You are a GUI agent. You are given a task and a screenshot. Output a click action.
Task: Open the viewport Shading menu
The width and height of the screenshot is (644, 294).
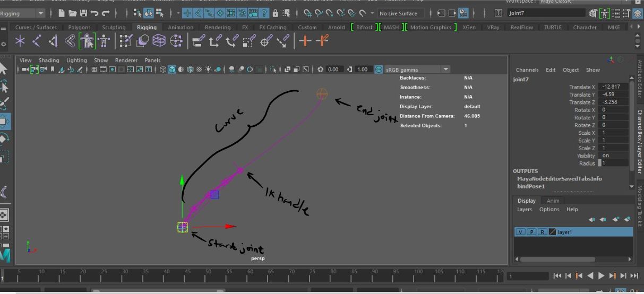click(x=49, y=60)
